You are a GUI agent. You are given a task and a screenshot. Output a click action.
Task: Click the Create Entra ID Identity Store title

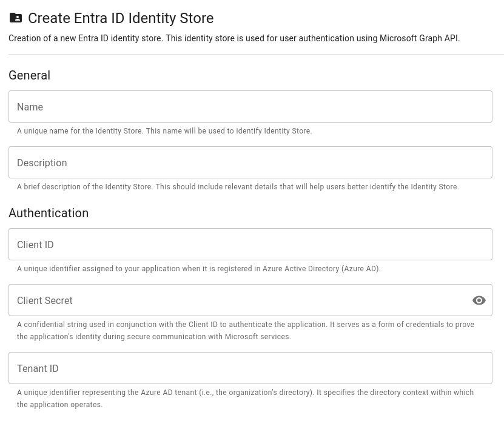[121, 18]
